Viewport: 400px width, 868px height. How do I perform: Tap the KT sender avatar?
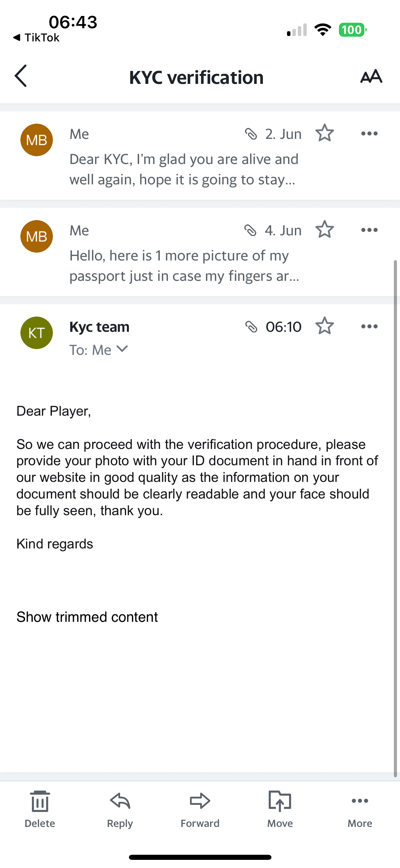click(37, 333)
